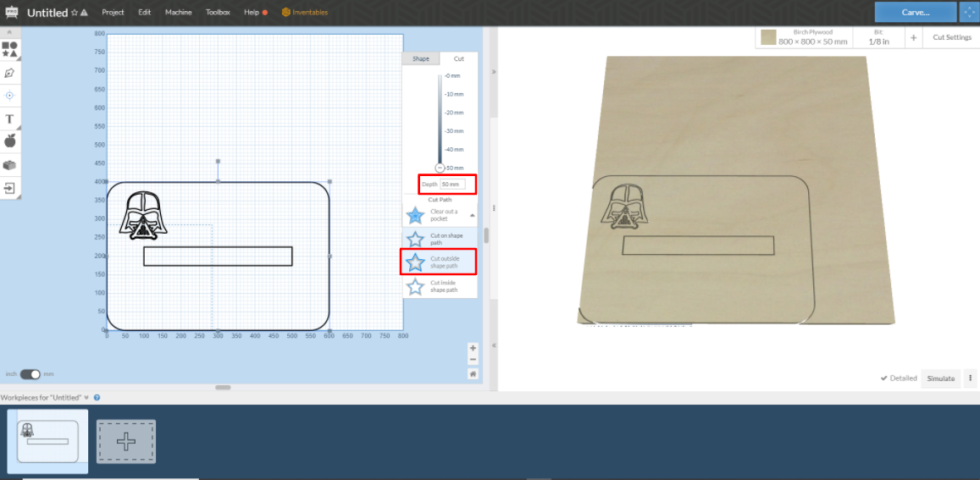The image size is (980, 480).
Task: Open the preview more options menu
Action: (970, 378)
